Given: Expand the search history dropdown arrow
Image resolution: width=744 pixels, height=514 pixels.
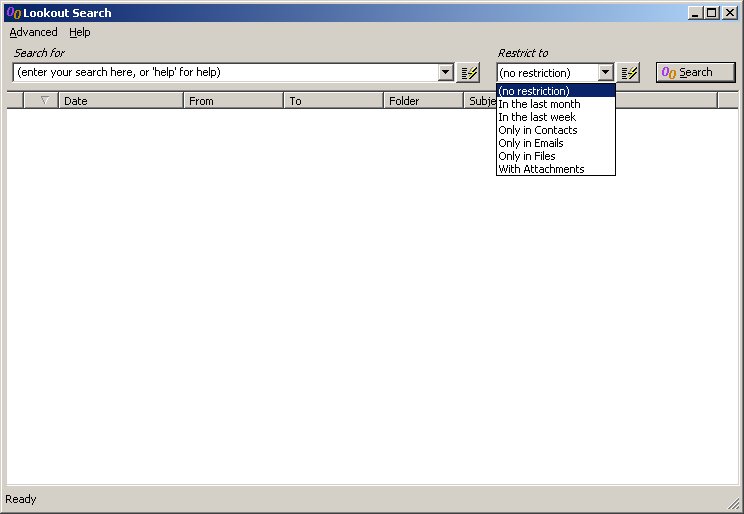Looking at the screenshot, I should (445, 73).
